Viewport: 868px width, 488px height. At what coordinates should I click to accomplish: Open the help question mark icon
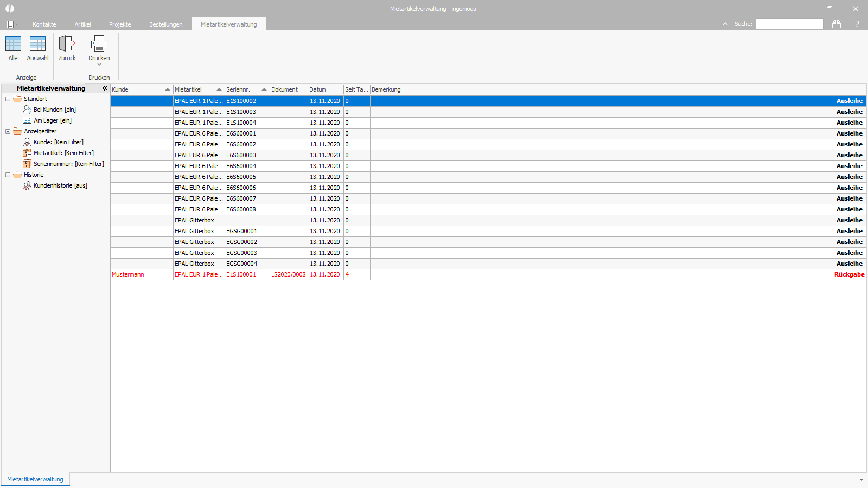pos(857,24)
